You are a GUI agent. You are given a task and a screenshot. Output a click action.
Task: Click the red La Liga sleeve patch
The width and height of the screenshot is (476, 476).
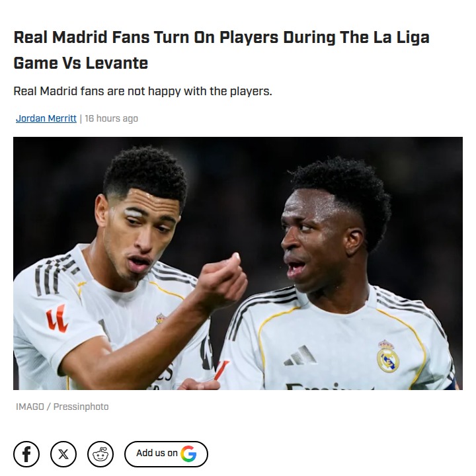57,318
